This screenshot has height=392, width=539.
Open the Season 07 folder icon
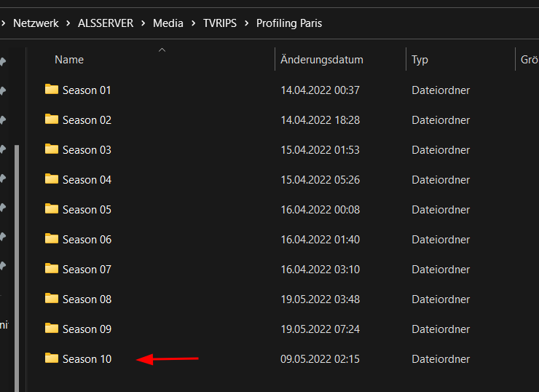52,269
